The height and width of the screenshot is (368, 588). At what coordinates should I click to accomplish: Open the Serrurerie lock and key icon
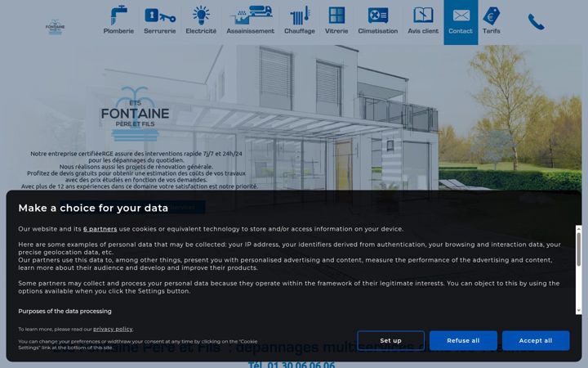pos(160,16)
